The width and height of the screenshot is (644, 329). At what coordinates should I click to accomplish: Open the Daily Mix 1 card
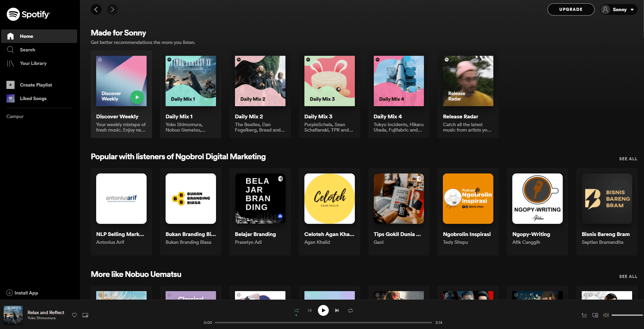coord(191,94)
